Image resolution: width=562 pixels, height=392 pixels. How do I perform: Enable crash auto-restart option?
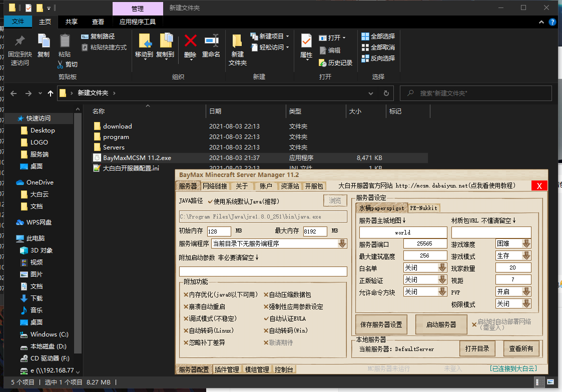186,307
